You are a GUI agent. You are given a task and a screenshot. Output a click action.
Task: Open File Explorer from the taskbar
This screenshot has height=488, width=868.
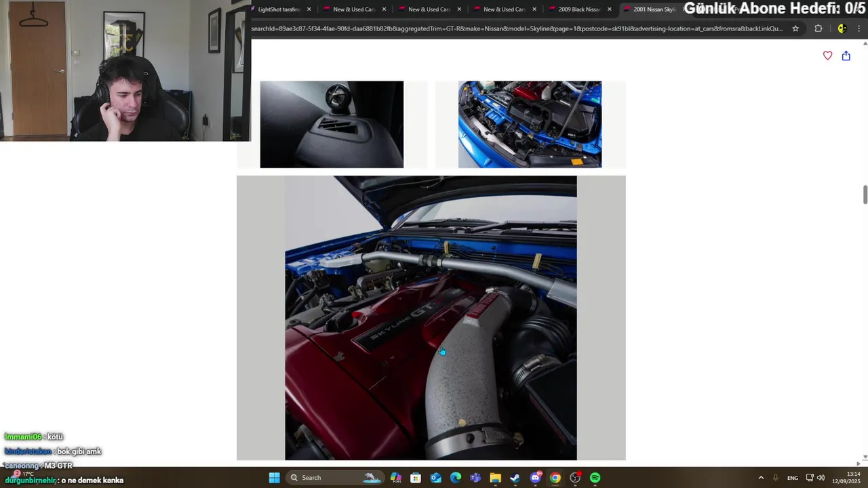pyautogui.click(x=496, y=478)
